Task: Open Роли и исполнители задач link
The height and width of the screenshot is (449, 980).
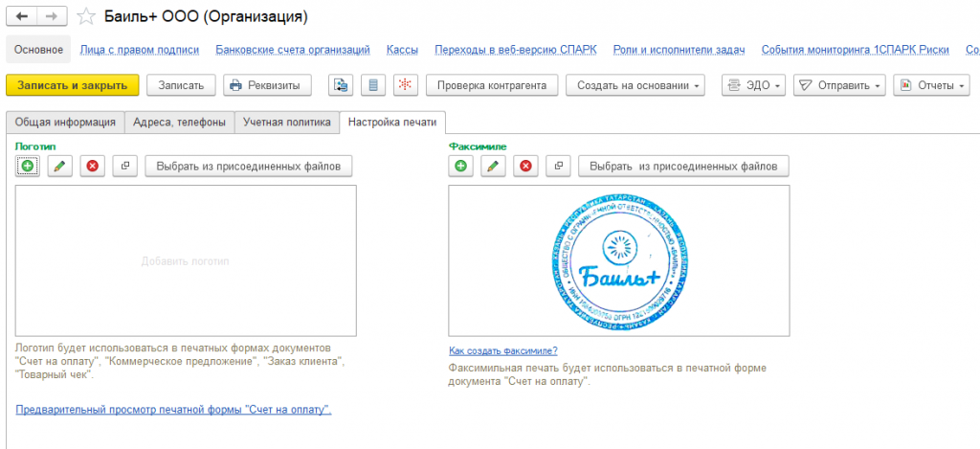Action: (679, 50)
